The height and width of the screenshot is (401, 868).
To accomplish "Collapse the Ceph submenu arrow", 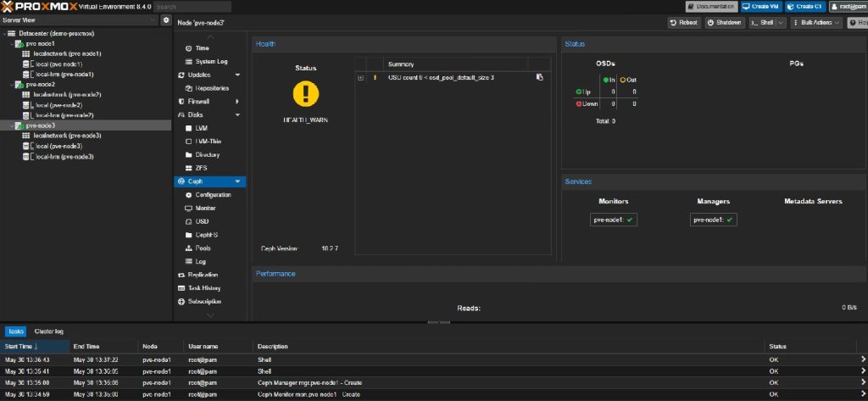I will pos(237,181).
